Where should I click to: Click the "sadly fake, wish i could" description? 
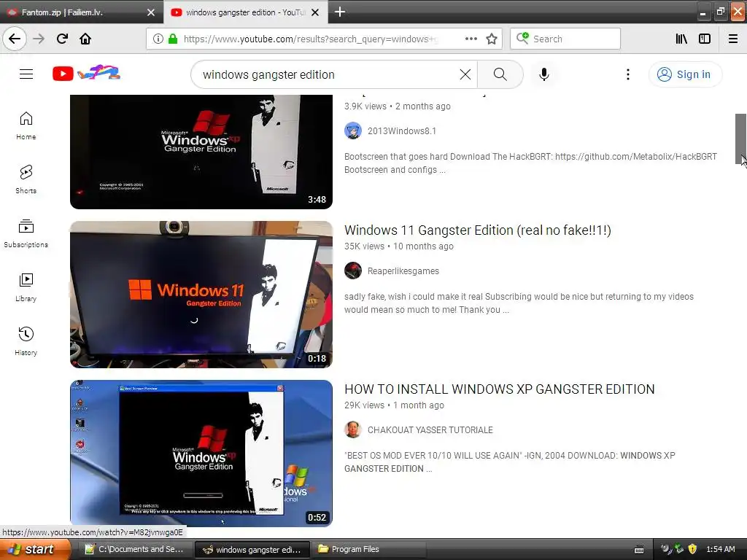click(x=519, y=303)
